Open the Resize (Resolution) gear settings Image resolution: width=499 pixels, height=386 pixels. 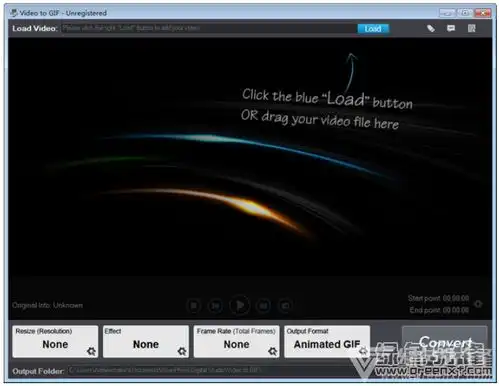(91, 351)
